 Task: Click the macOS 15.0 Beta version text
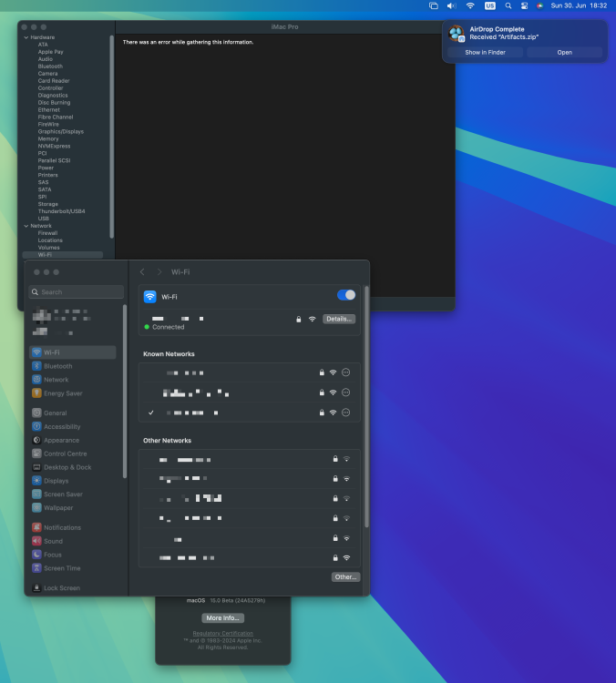click(x=226, y=600)
